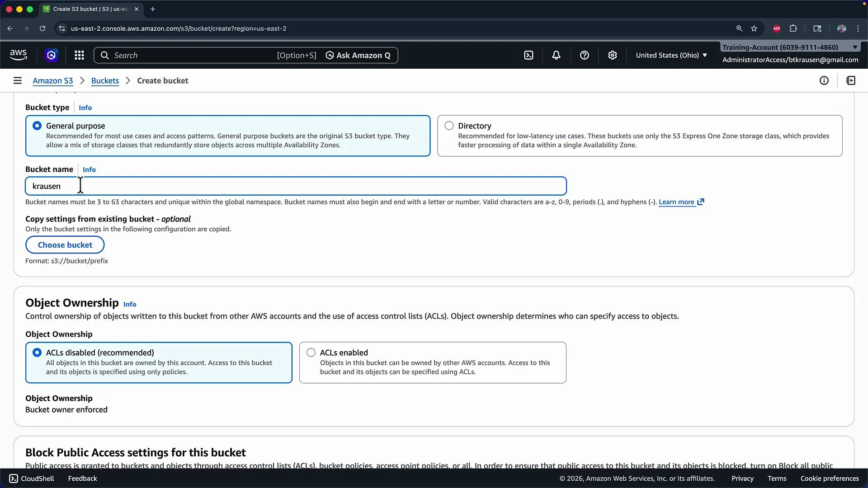Click into the Bucket name input field

pyautogui.click(x=296, y=186)
